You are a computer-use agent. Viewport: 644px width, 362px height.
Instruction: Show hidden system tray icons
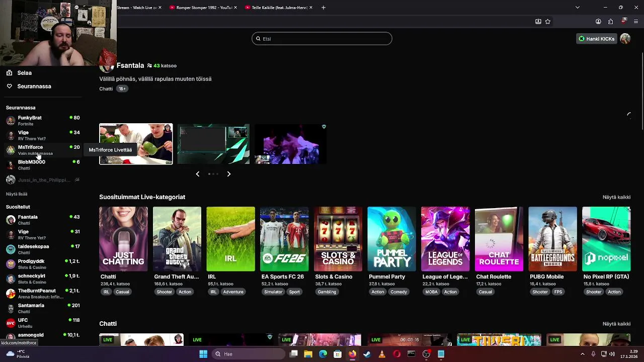583,354
